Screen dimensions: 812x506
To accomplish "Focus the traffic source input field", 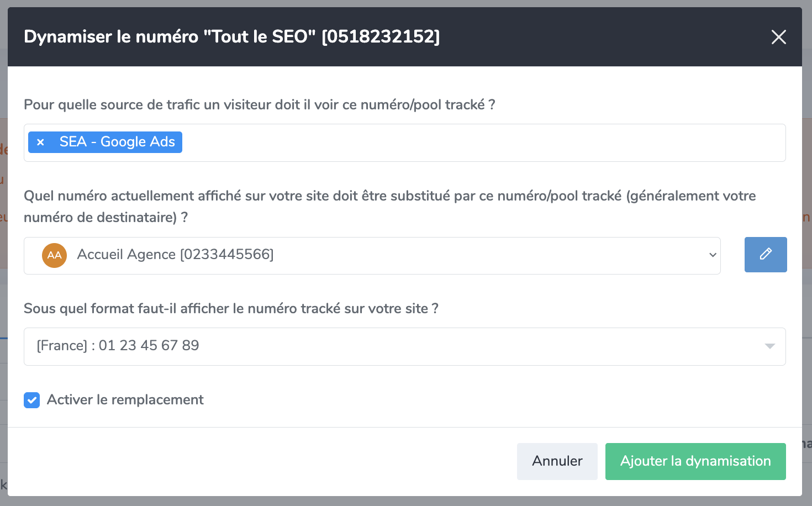I will click(481, 143).
